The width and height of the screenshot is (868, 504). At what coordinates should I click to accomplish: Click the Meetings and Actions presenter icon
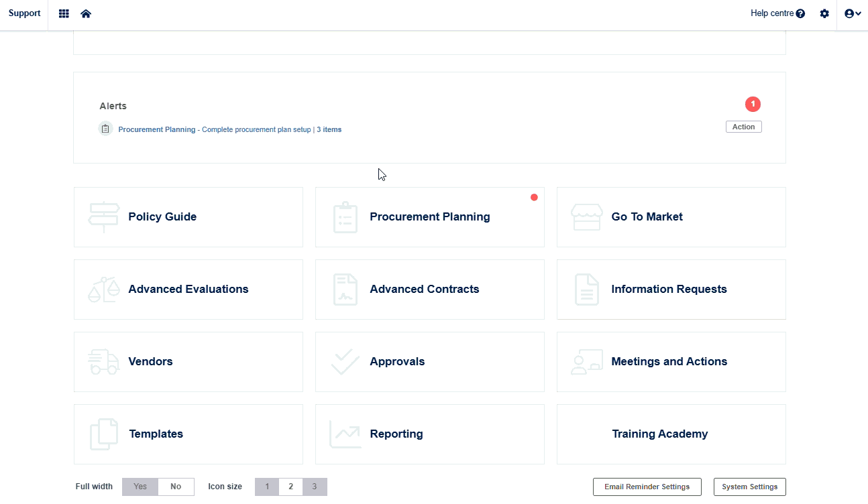(587, 362)
